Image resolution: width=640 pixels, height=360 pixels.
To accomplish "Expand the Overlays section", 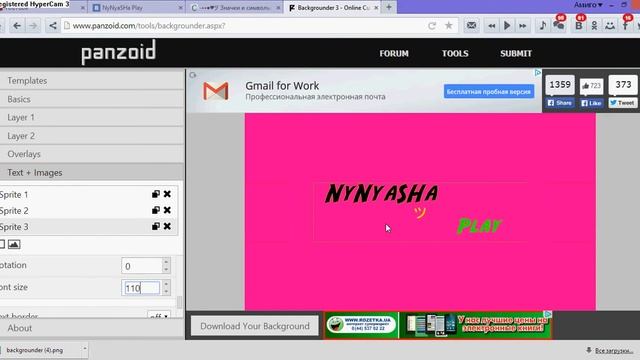I will (92, 154).
